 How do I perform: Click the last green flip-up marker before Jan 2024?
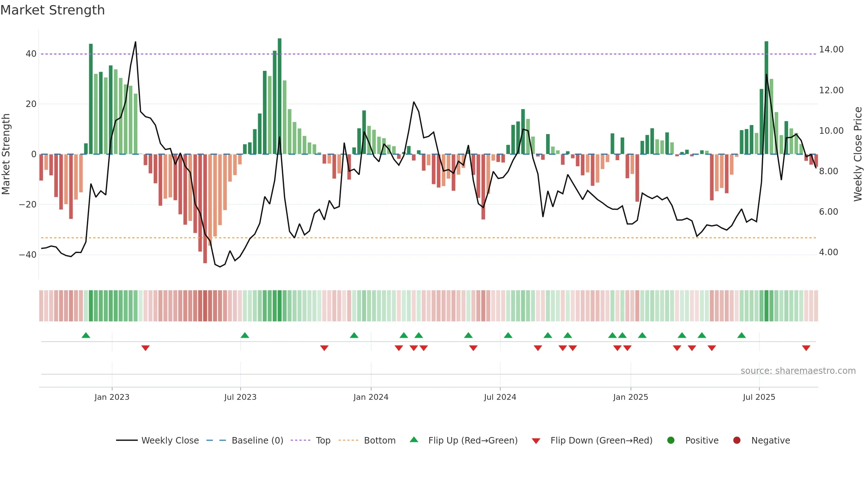tap(354, 335)
